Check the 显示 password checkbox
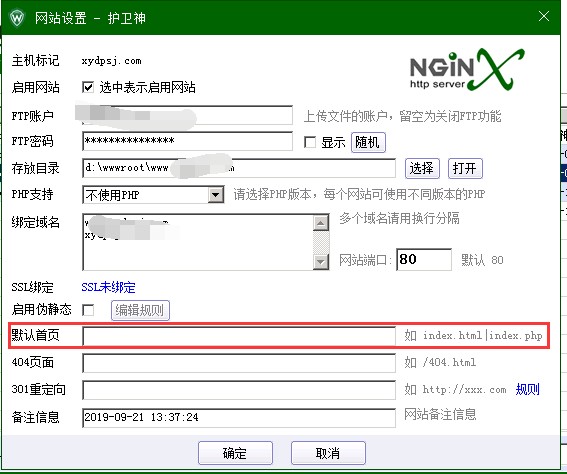The height and width of the screenshot is (474, 567). click(x=310, y=142)
